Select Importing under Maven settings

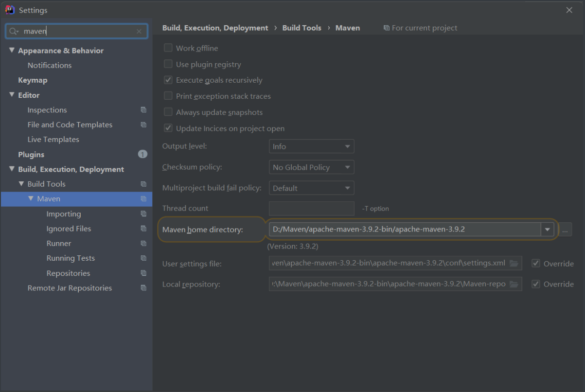(64, 214)
